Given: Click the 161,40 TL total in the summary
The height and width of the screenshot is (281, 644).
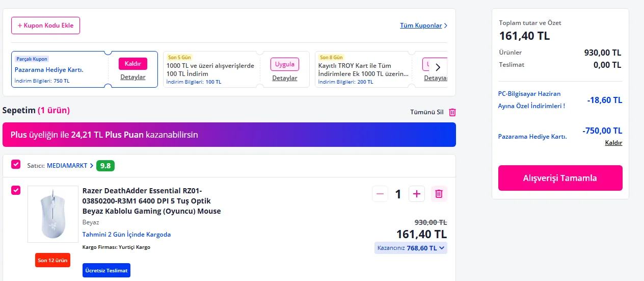Looking at the screenshot, I should [524, 36].
